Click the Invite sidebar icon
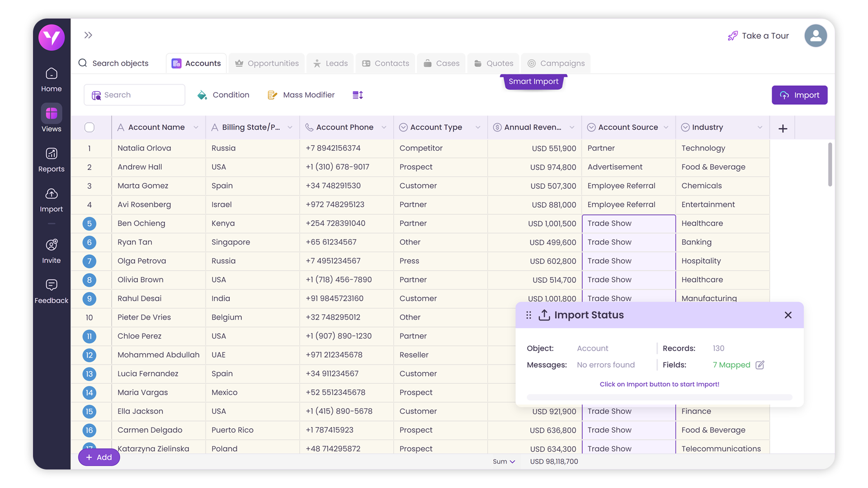868x488 pixels. (x=51, y=251)
